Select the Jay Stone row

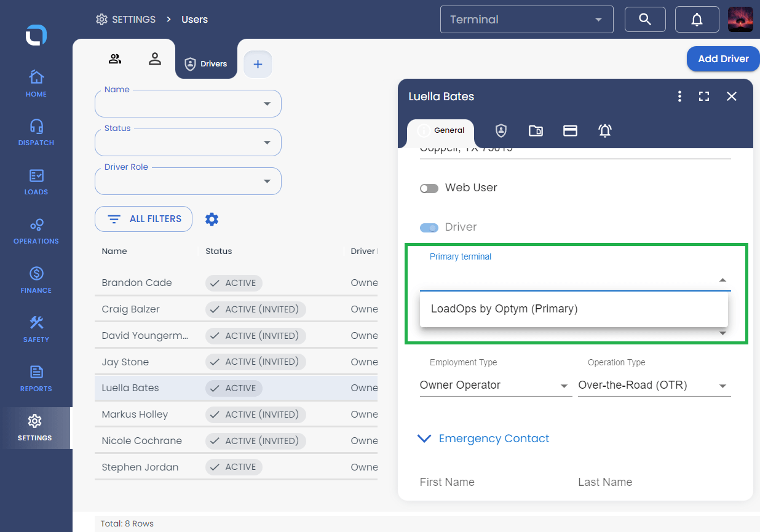click(x=236, y=362)
